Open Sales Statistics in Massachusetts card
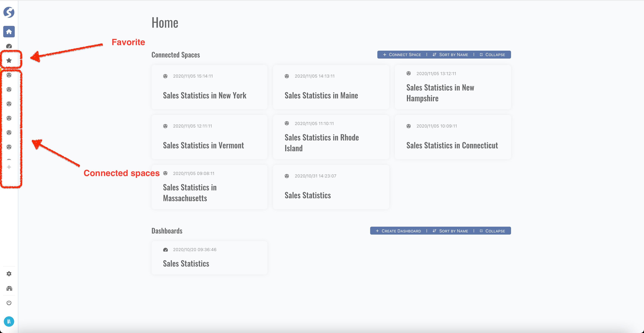Viewport: 644px width, 333px height. pos(210,187)
